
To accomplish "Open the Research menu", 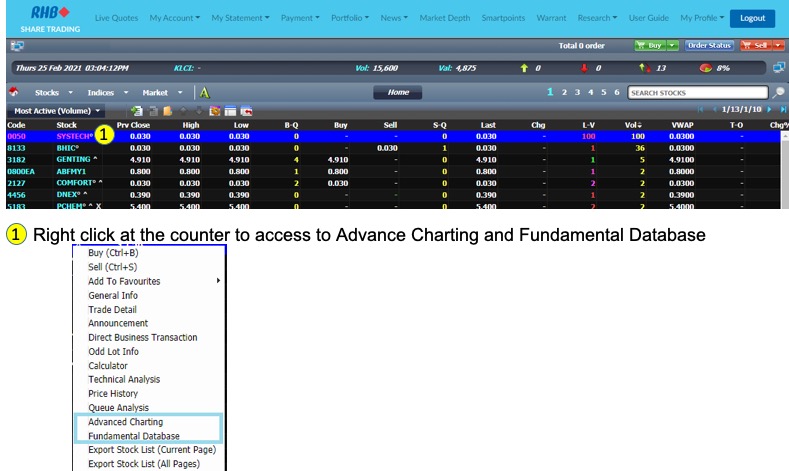I will pos(597,18).
